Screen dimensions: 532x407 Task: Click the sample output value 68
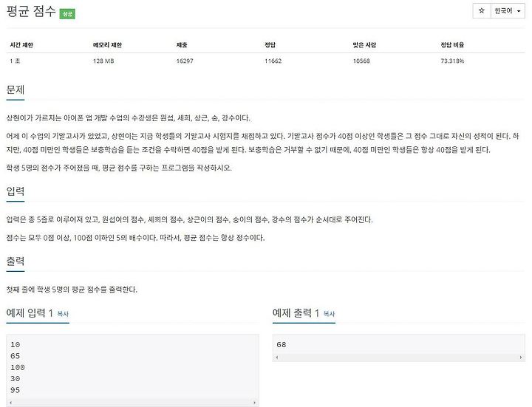point(282,345)
